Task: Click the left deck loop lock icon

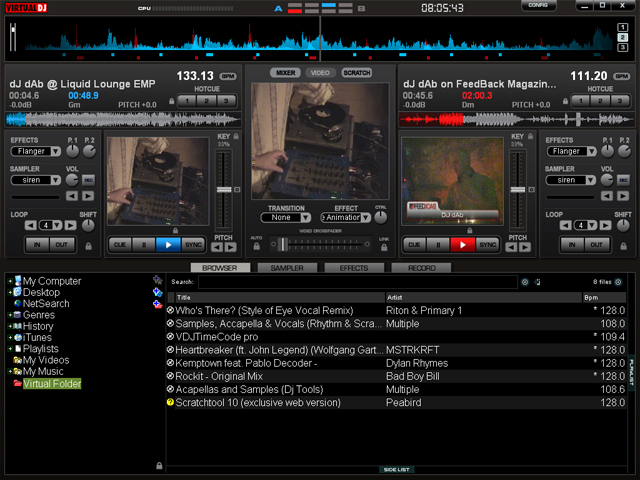Action: 88,246
